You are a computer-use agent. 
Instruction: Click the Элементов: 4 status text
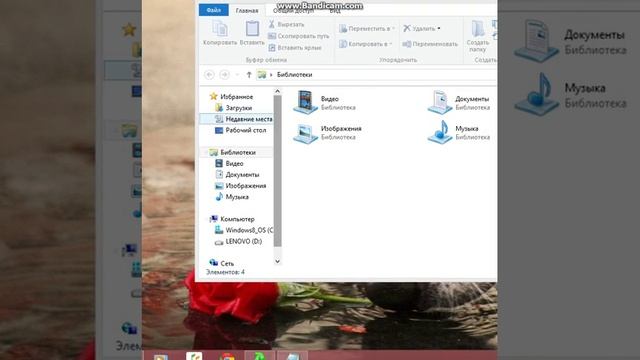[225, 272]
